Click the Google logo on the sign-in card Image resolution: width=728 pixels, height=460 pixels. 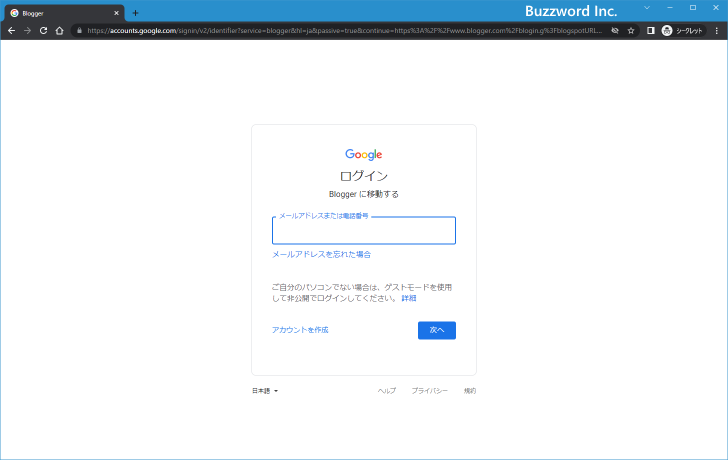point(364,155)
